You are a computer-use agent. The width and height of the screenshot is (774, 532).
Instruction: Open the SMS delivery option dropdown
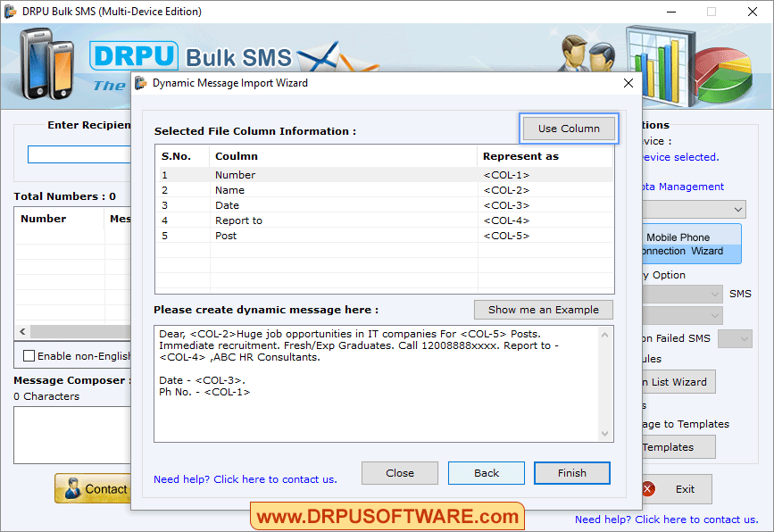pos(682,295)
